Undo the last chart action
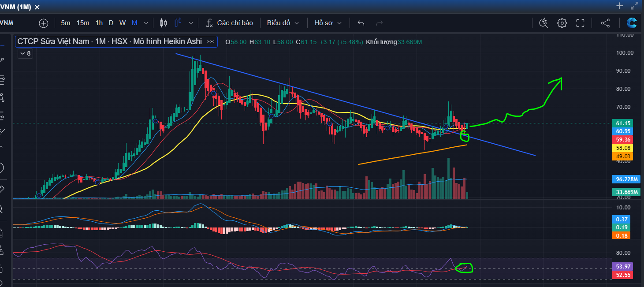The height and width of the screenshot is (287, 644). 361,23
